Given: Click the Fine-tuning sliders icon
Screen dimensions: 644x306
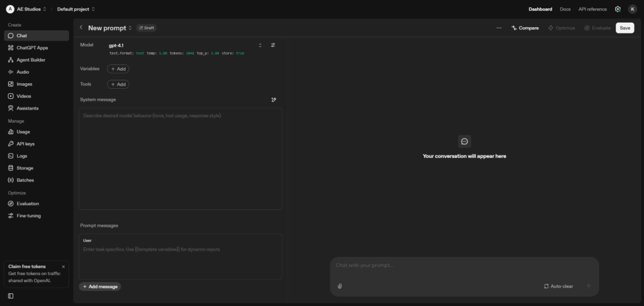Looking at the screenshot, I should click(x=11, y=216).
